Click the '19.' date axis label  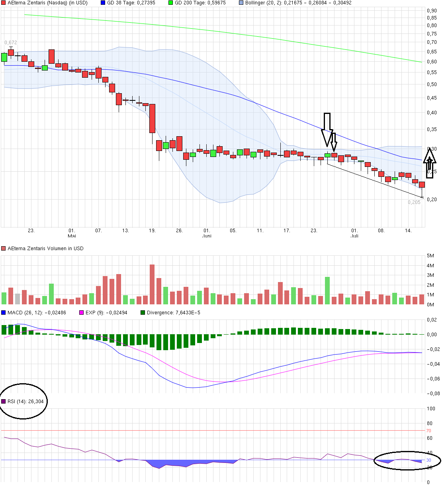point(152,231)
